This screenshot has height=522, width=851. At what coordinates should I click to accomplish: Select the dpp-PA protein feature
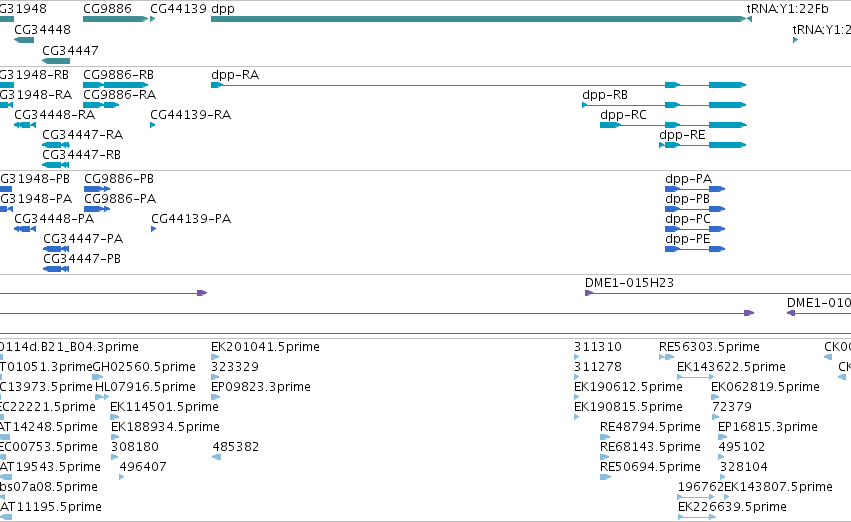coord(695,189)
